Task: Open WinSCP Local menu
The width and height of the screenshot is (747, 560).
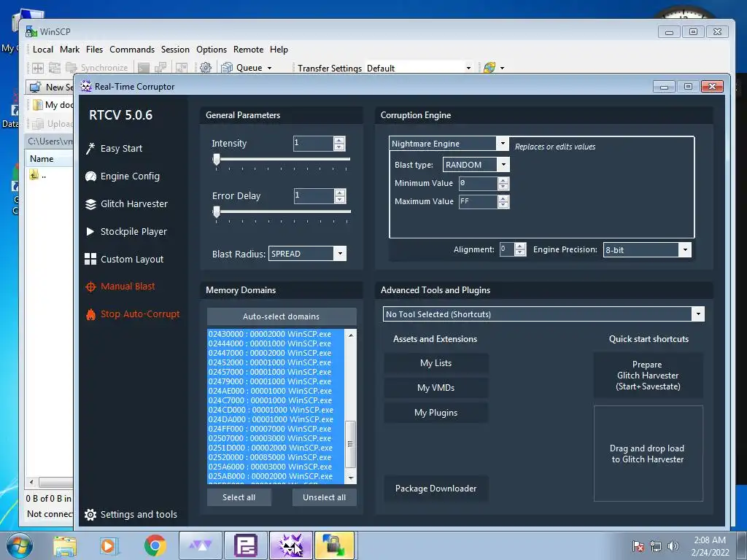Action: 43,50
